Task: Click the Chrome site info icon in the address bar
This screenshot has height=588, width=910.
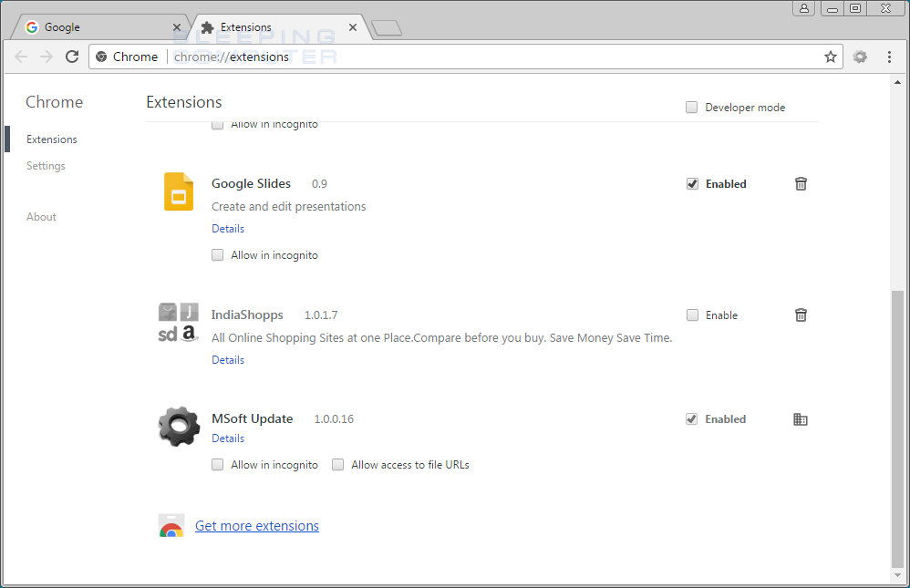Action: (101, 57)
